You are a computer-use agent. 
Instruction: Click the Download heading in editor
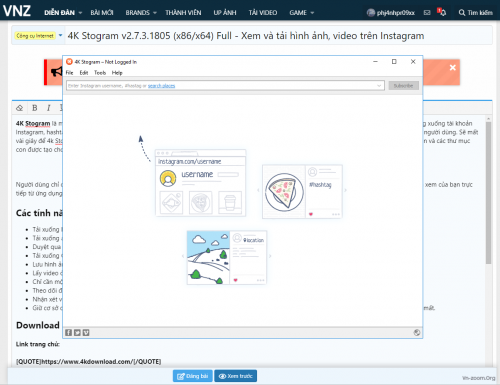38,325
